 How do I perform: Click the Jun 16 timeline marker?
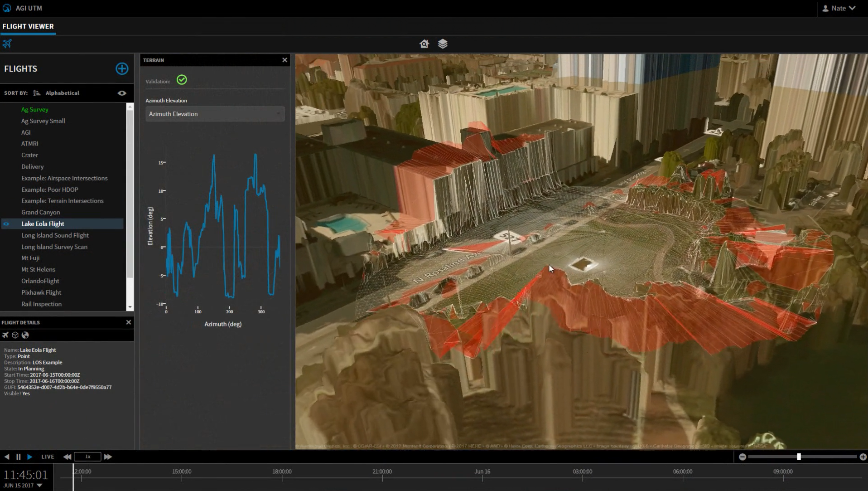point(482,472)
